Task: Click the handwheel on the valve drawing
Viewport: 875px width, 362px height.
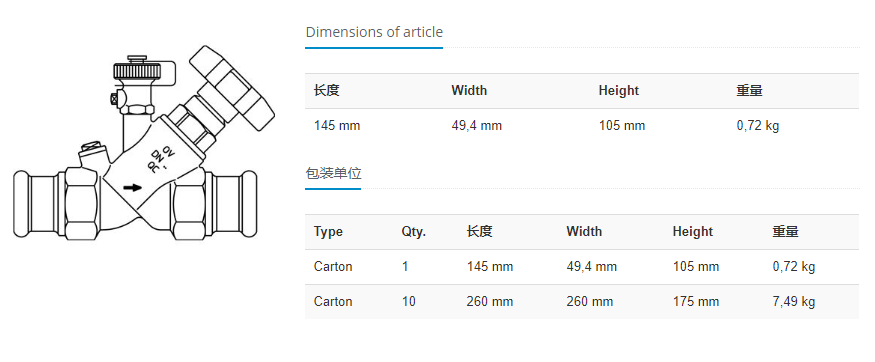Action: point(232,88)
